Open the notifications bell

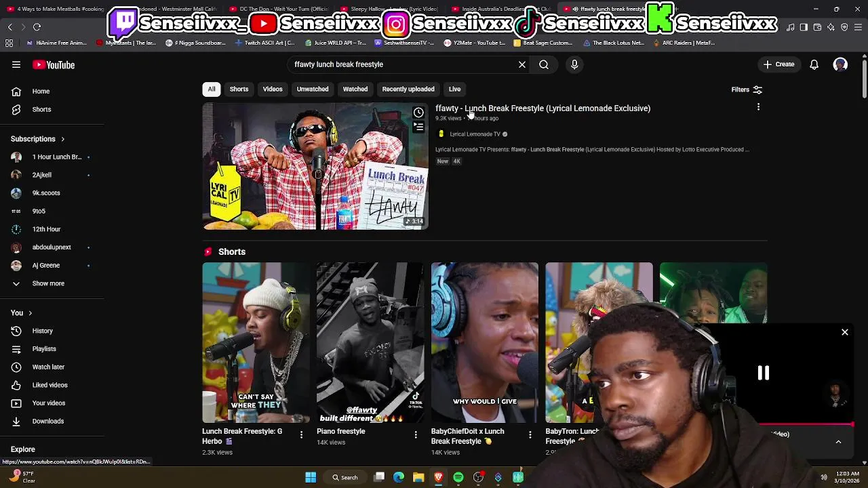coord(814,64)
